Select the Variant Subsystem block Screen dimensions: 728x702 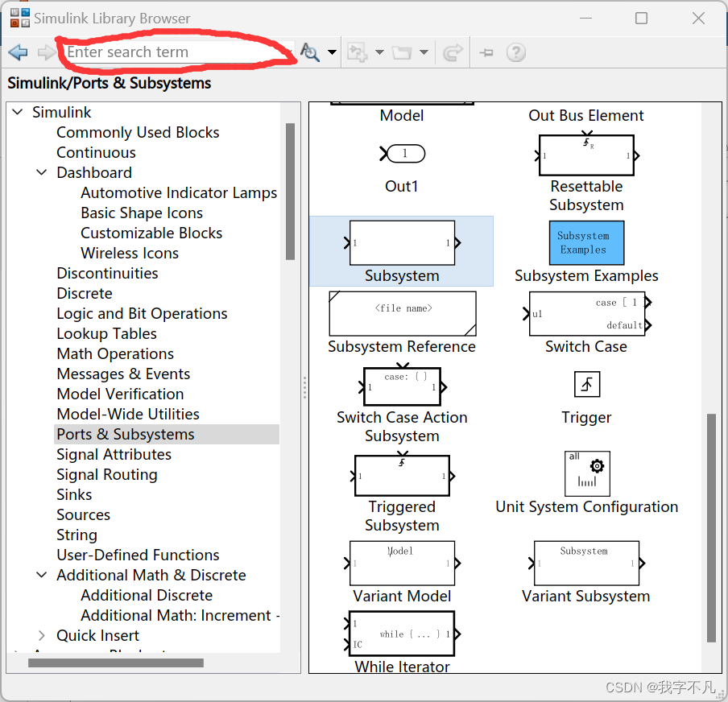[586, 564]
